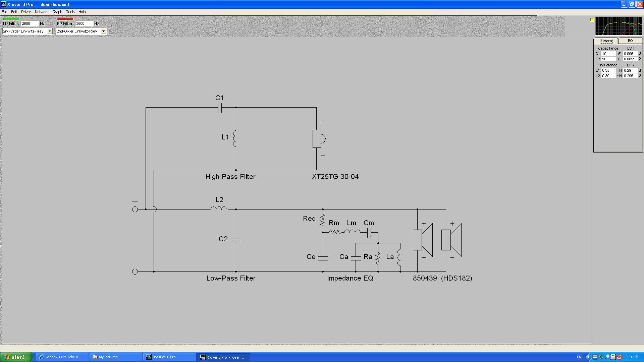Select the C1 capacitor symbol in schematic
Image resolution: width=644 pixels, height=362 pixels.
click(220, 108)
